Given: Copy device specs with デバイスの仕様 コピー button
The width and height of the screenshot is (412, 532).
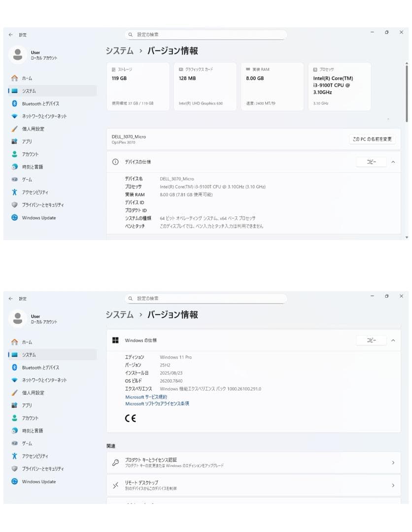Looking at the screenshot, I should pos(371,162).
